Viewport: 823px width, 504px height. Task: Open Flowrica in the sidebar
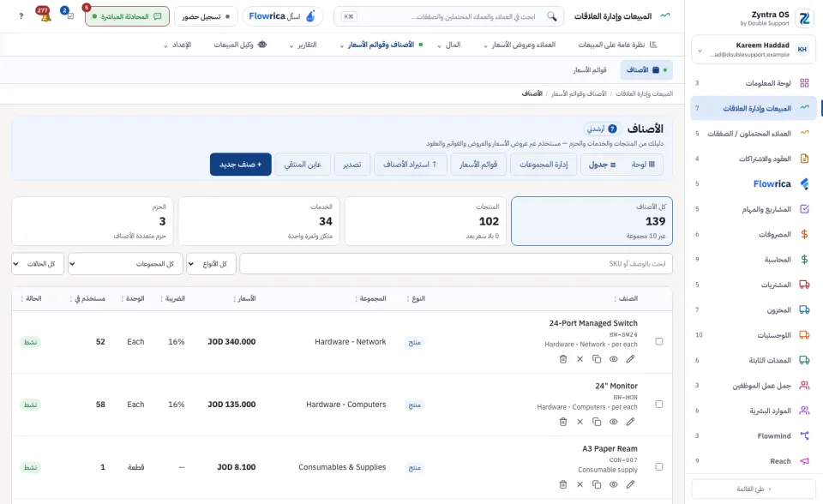pyautogui.click(x=754, y=183)
